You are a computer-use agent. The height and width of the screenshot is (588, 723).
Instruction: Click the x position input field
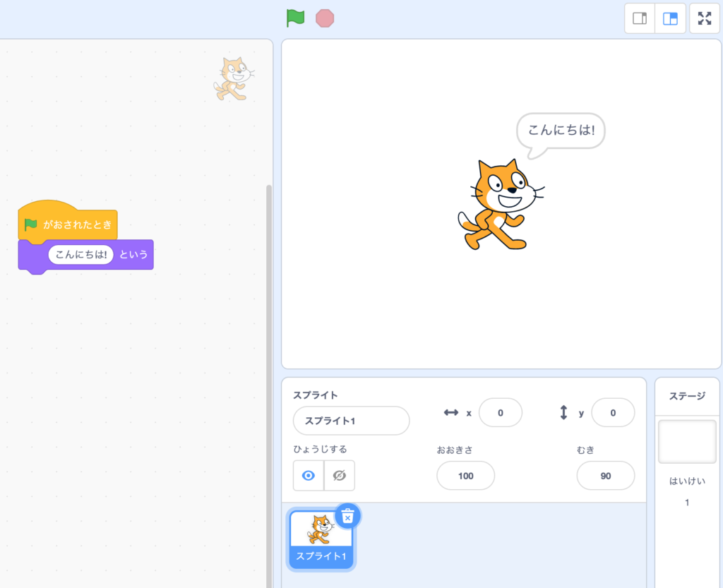coord(500,413)
